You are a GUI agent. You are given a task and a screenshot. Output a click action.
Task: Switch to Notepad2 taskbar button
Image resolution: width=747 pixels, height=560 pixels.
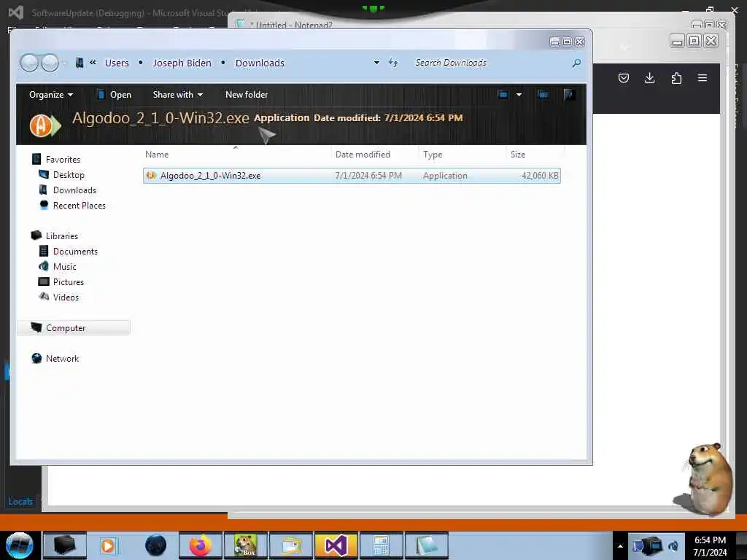pyautogui.click(x=427, y=545)
